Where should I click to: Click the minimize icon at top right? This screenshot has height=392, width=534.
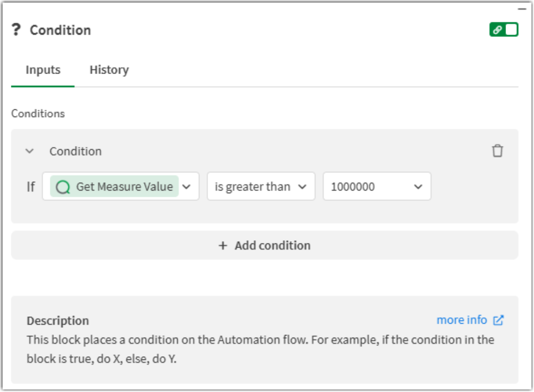tap(523, 9)
